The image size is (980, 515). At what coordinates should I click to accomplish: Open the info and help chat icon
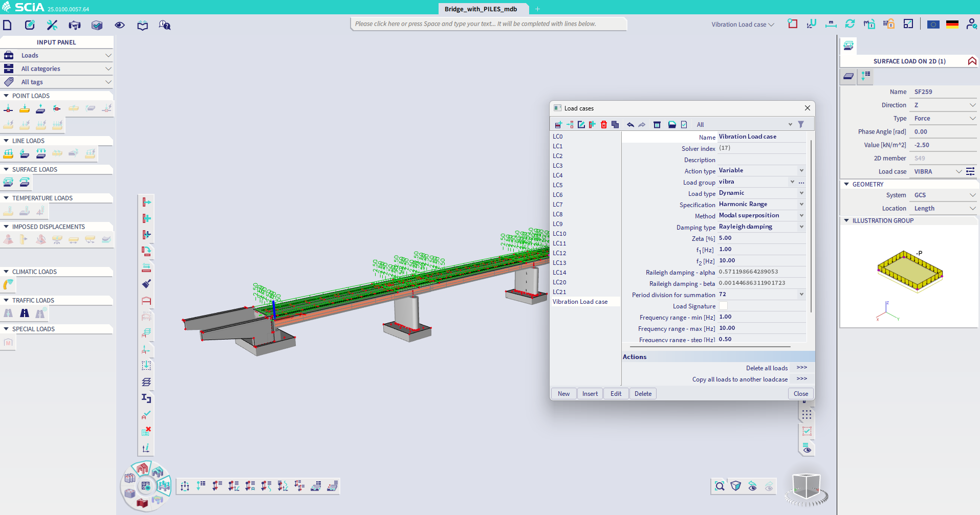[x=165, y=25]
